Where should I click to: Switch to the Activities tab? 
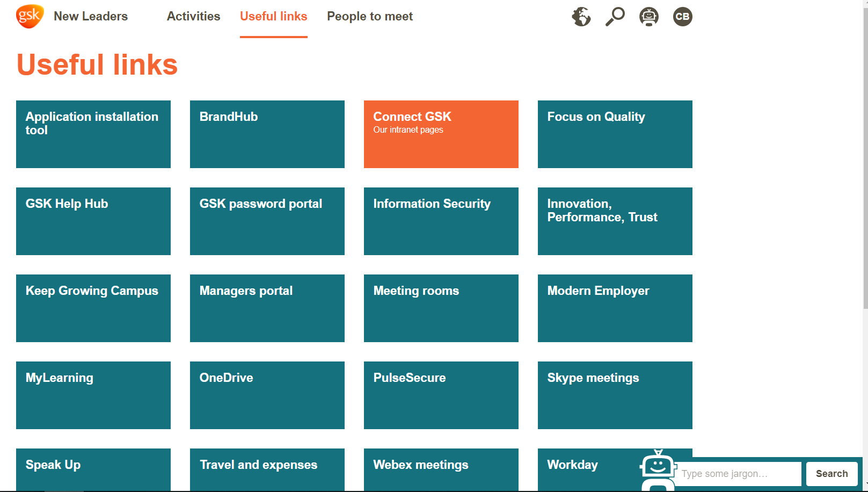point(194,16)
